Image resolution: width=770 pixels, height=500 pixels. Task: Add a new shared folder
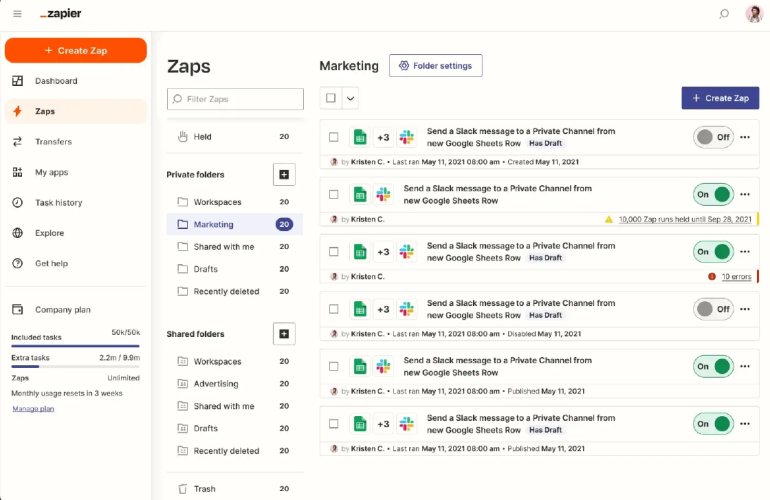284,334
